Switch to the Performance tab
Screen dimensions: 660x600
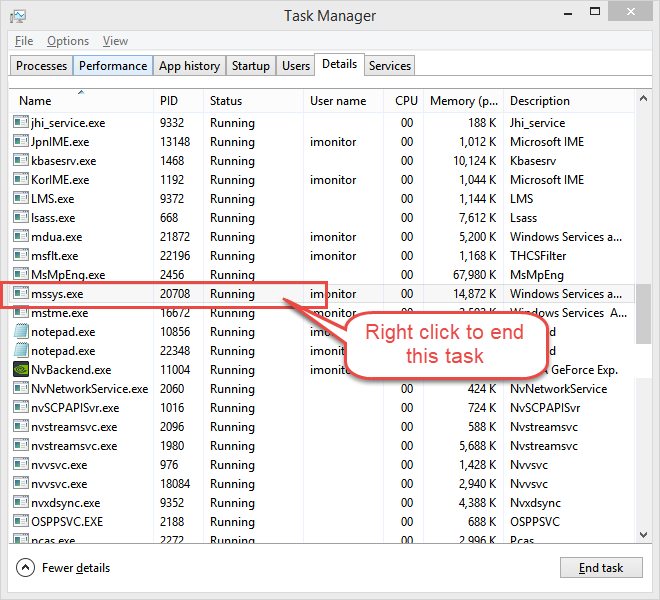113,66
